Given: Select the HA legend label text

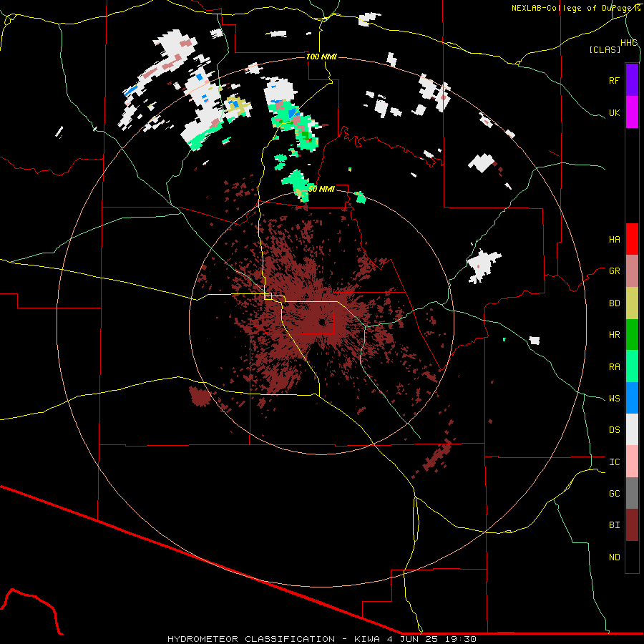Looking at the screenshot, I should click(x=614, y=240).
